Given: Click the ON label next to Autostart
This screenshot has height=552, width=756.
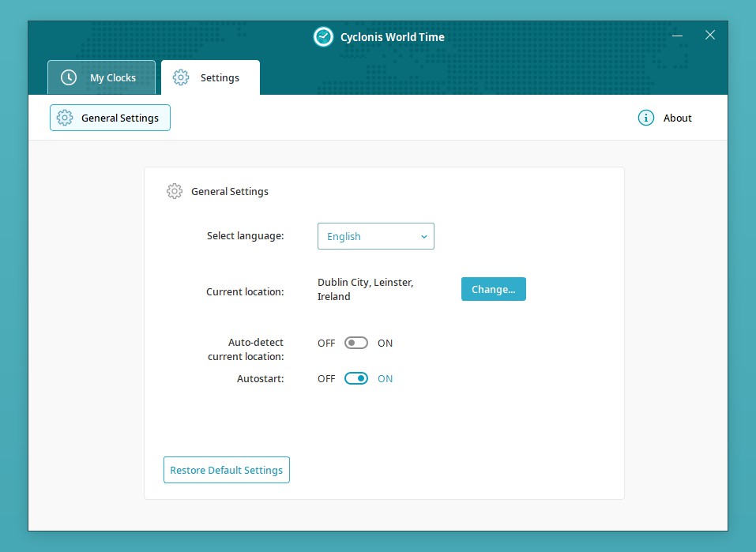Looking at the screenshot, I should (x=385, y=378).
